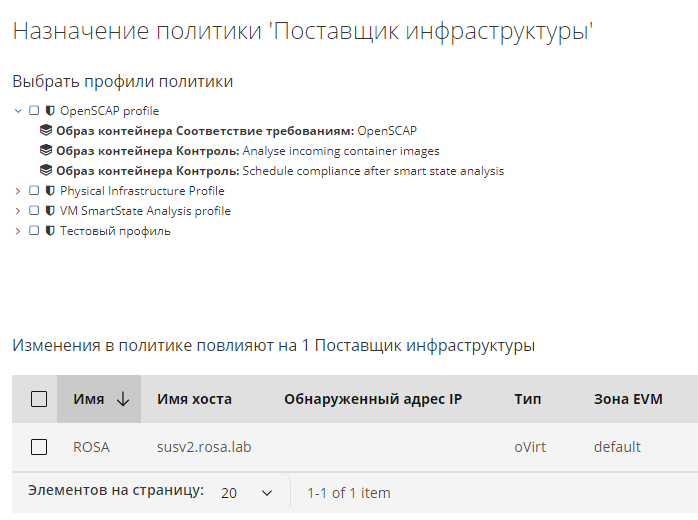Sort table by Зона EVM column
Image resolution: width=698 pixels, height=520 pixels.
tap(628, 399)
